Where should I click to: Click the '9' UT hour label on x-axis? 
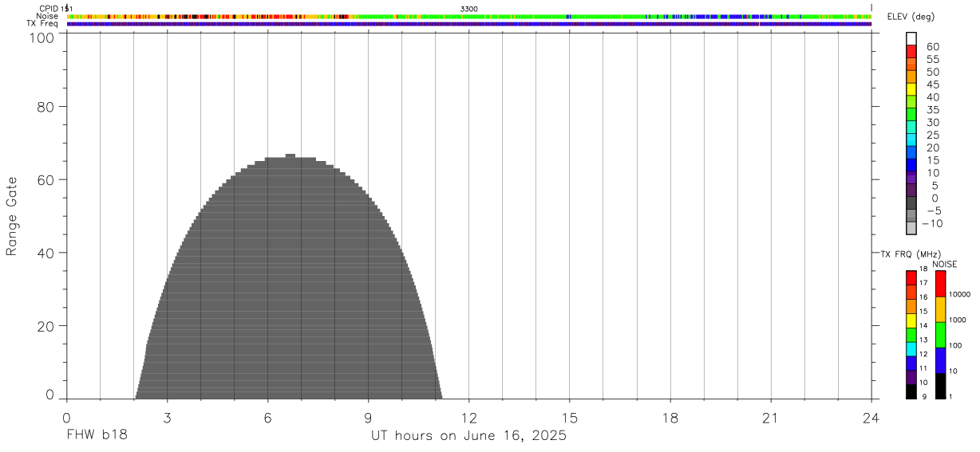click(369, 419)
